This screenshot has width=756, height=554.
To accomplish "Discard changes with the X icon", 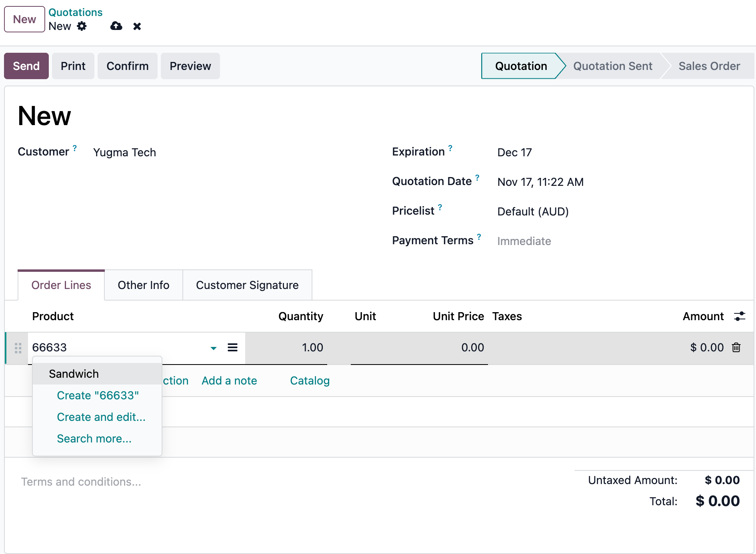I will (137, 26).
